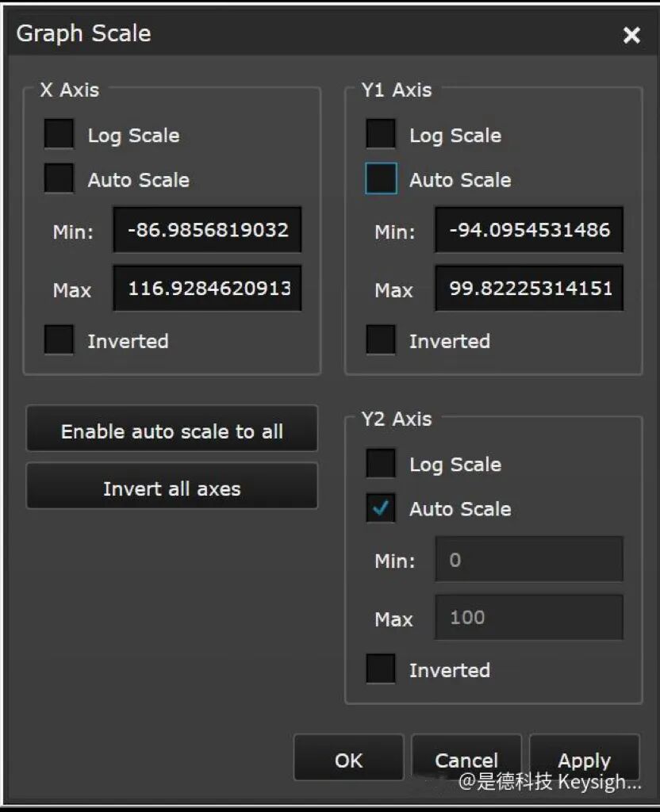Cancel the Graph Scale dialog
660x812 pixels.
coord(466,758)
